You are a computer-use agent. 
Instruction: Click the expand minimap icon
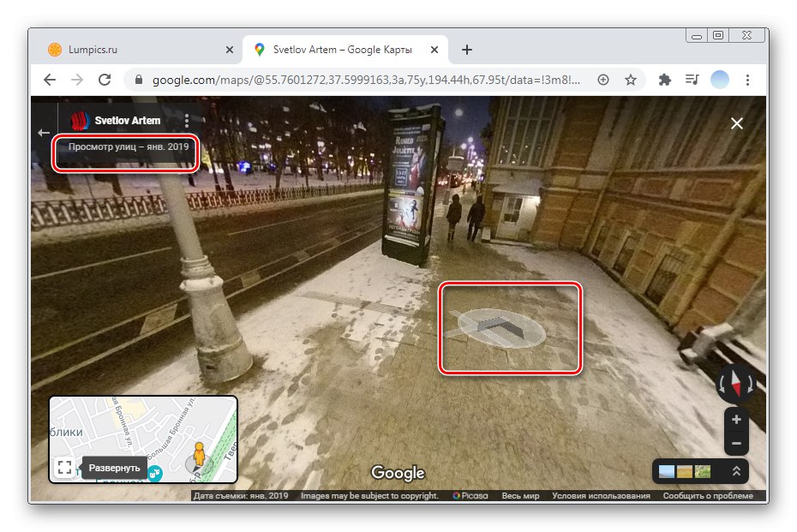pos(64,468)
